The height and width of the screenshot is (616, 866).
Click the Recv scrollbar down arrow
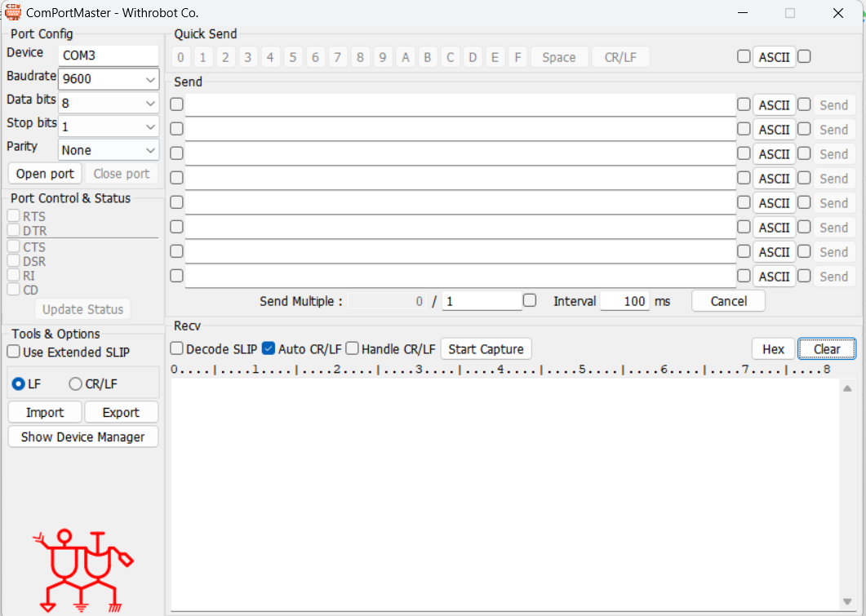pos(847,601)
